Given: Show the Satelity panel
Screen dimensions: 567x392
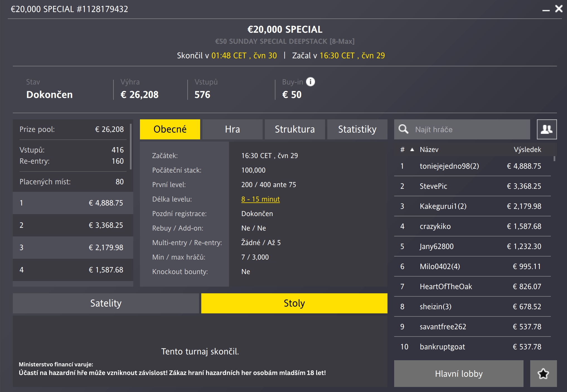Looking at the screenshot, I should point(106,303).
